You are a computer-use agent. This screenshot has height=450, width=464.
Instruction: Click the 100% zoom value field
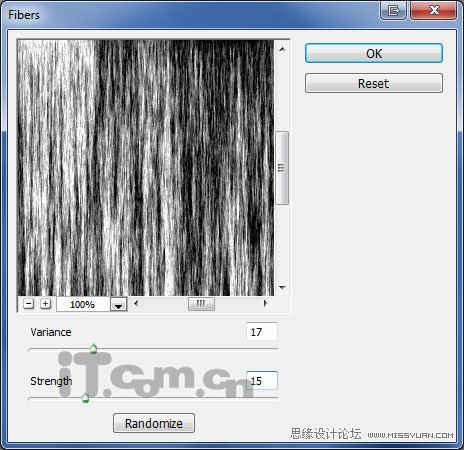click(83, 304)
